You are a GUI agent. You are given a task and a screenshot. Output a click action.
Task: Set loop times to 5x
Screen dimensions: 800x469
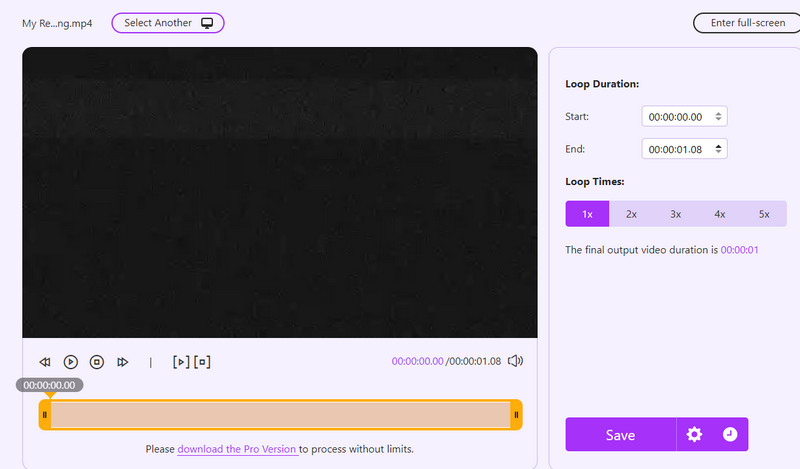(x=764, y=214)
